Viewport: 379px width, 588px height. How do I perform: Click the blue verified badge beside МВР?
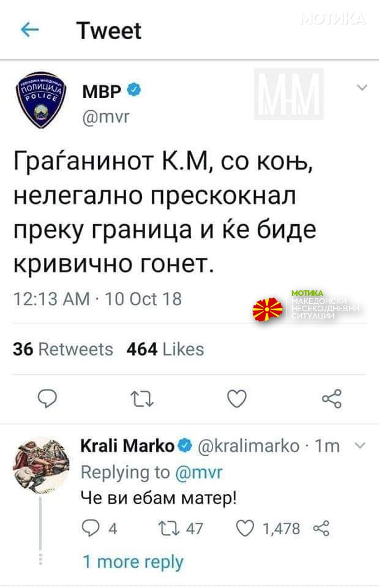point(134,90)
